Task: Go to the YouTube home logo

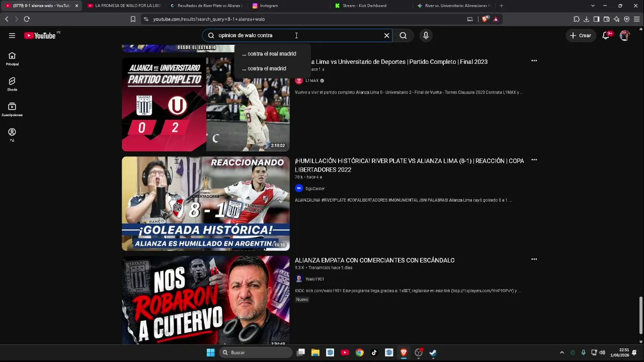Action: point(40,36)
